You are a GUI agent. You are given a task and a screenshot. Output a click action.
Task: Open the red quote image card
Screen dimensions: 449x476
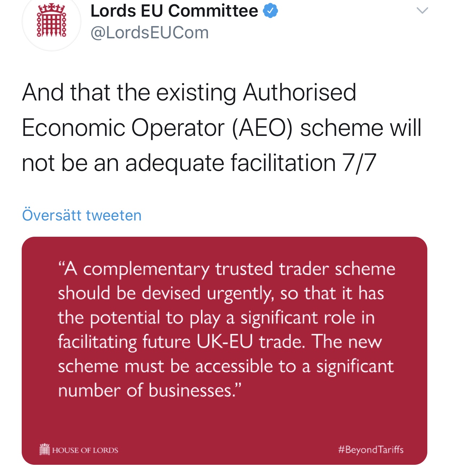[224, 351]
